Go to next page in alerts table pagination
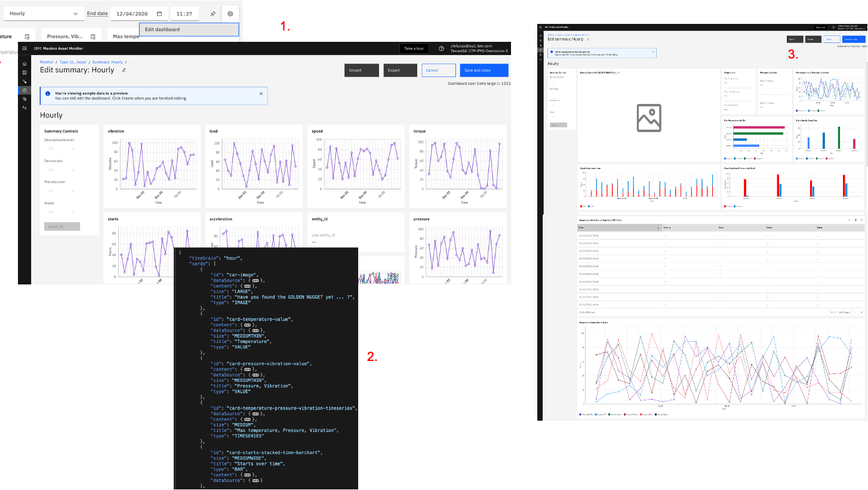The image size is (868, 490). click(x=861, y=313)
